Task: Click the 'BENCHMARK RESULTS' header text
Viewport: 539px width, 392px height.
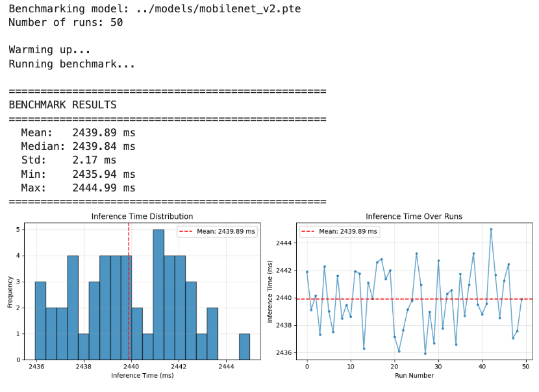Action: pos(62,104)
